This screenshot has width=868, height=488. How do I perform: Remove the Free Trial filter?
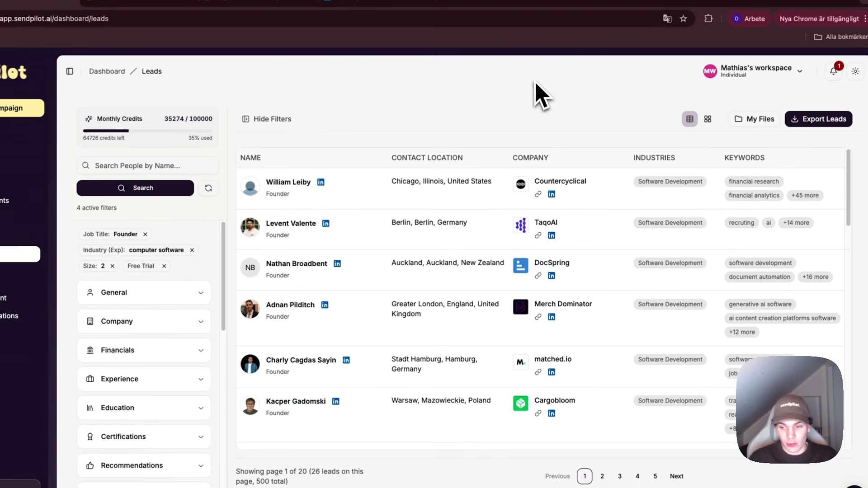pos(164,266)
